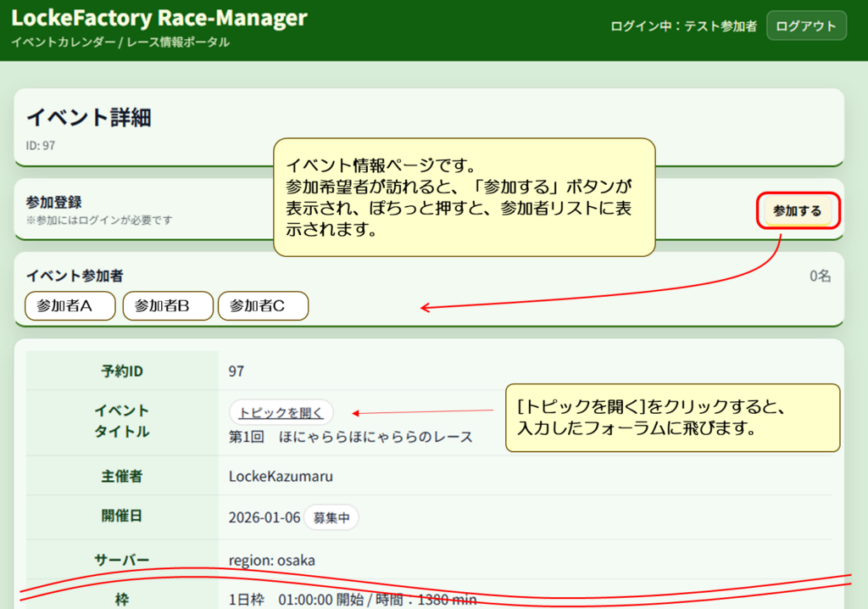The height and width of the screenshot is (609, 868).
Task: Click the ログイン中：テスト参加者 user label
Action: (683, 26)
